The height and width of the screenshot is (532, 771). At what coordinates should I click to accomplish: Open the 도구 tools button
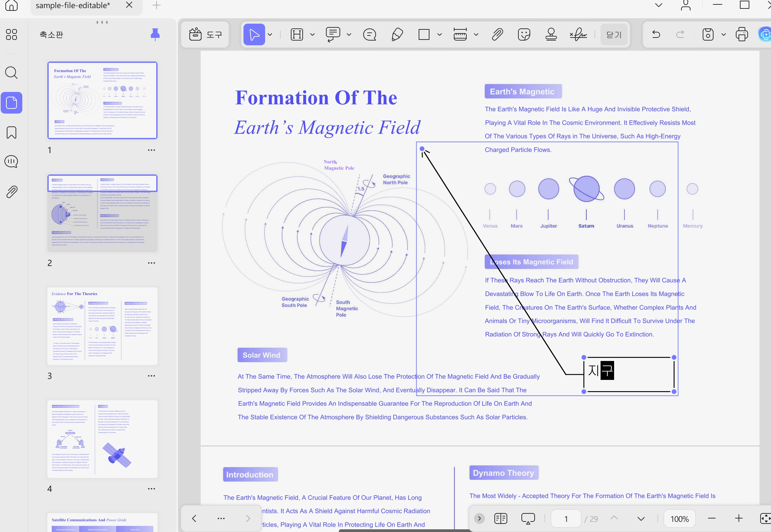point(205,34)
